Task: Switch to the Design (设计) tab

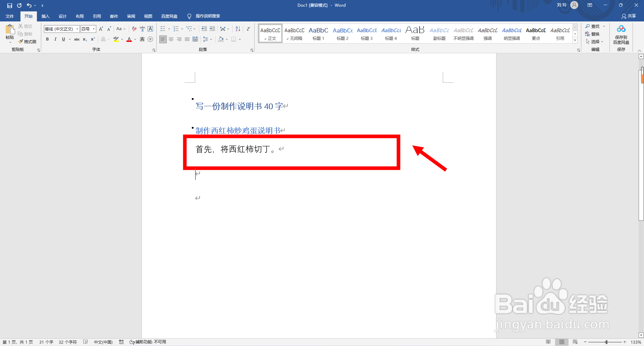Action: coord(62,16)
